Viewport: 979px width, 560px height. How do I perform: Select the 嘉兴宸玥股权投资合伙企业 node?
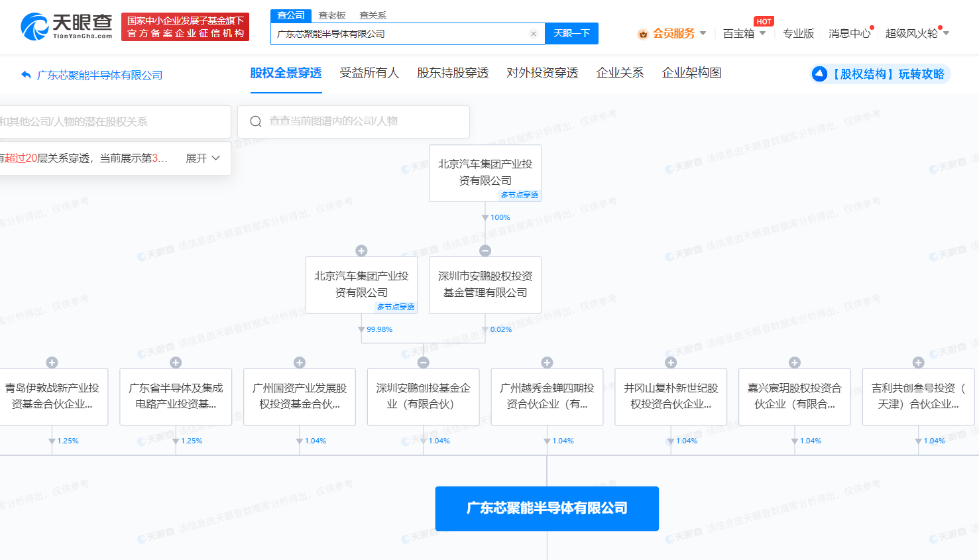[795, 396]
